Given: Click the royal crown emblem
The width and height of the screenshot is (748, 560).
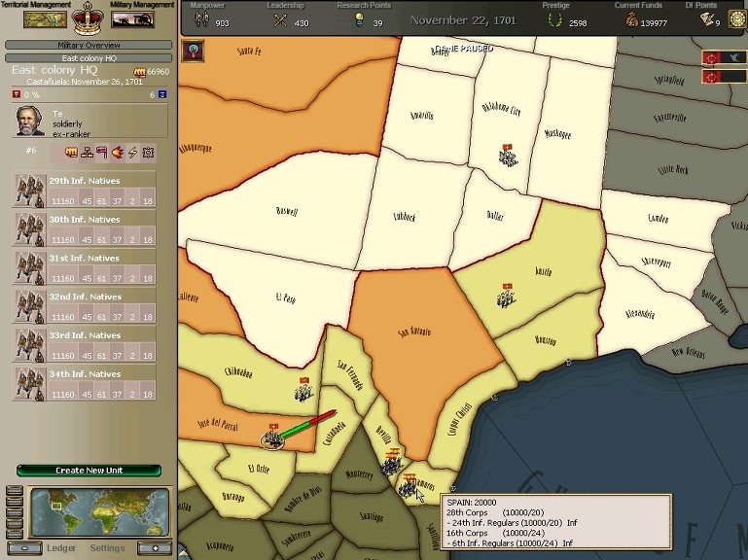Looking at the screenshot, I should click(x=89, y=17).
